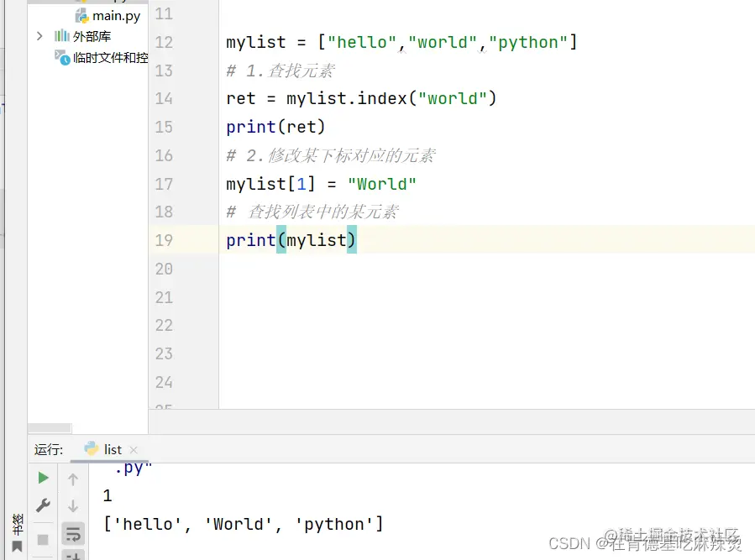
Task: Click the bookmark flag icon
Action: pos(17,547)
